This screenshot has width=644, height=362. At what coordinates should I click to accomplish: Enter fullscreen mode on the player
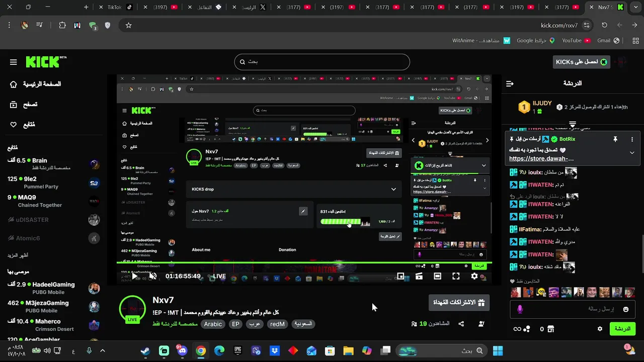(456, 276)
